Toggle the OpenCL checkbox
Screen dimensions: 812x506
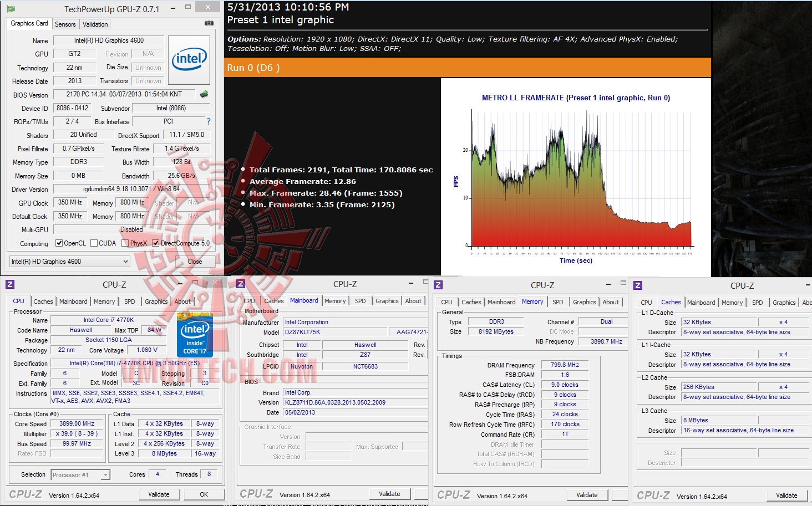(x=59, y=243)
